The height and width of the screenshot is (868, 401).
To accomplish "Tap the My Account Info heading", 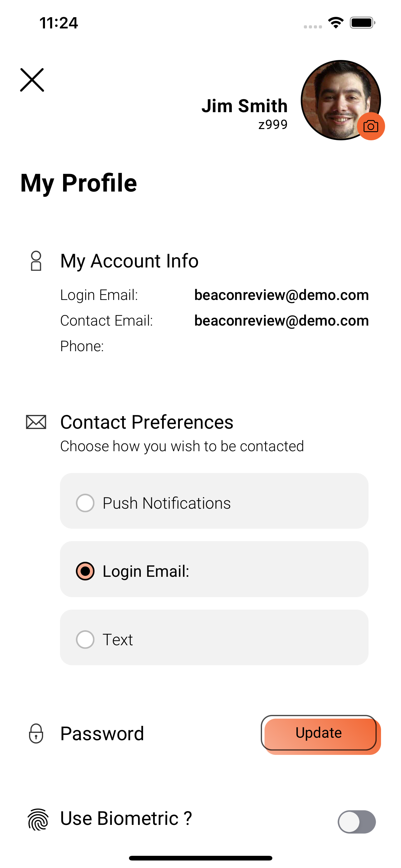I will 129,261.
